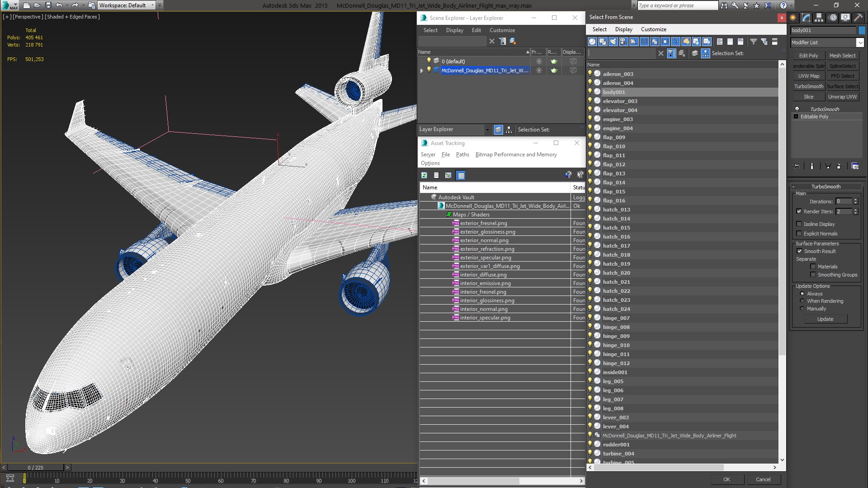Open the Display panel tab icon
The width and height of the screenshot is (868, 488).
coord(845,18)
